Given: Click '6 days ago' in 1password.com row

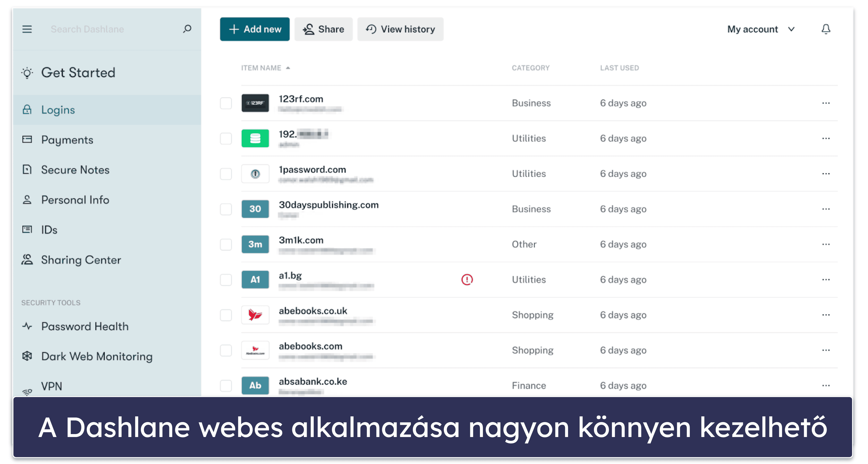Looking at the screenshot, I should (x=623, y=174).
